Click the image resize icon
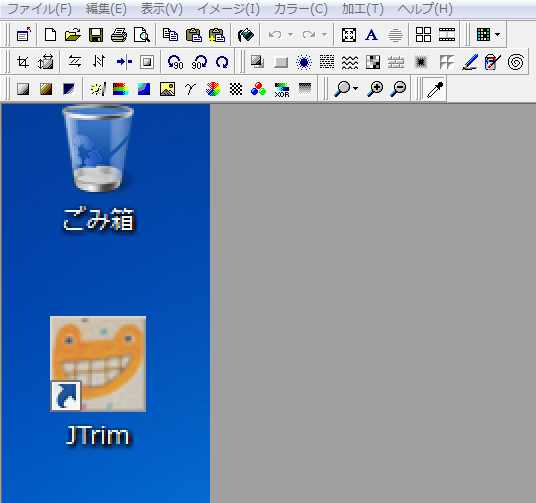The height and width of the screenshot is (503, 536). click(x=46, y=62)
